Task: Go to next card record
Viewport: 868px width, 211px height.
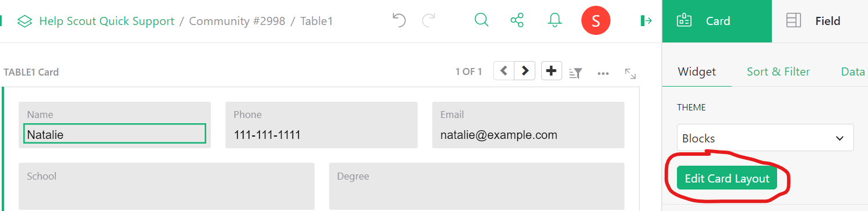Action: click(525, 71)
